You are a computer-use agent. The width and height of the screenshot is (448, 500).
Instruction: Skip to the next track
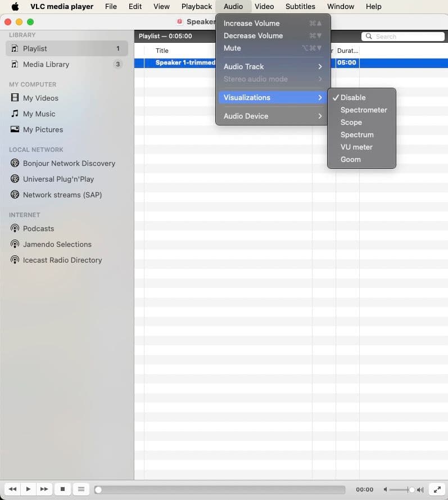[44, 489]
